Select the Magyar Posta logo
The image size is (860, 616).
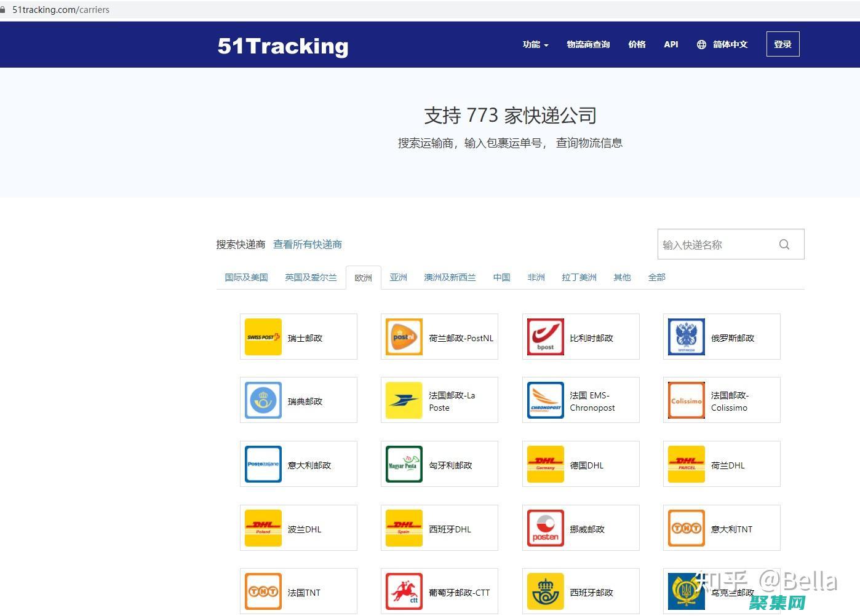(404, 464)
